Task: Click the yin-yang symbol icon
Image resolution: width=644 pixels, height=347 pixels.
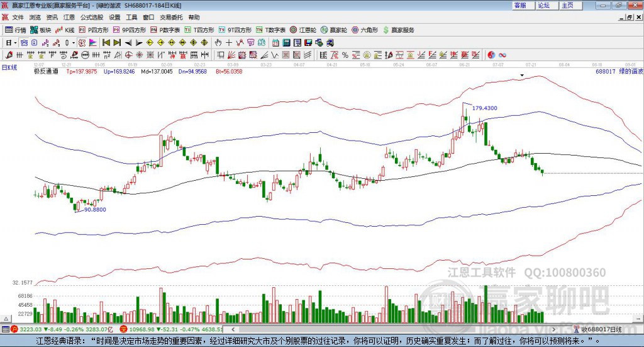Action: (x=491, y=55)
